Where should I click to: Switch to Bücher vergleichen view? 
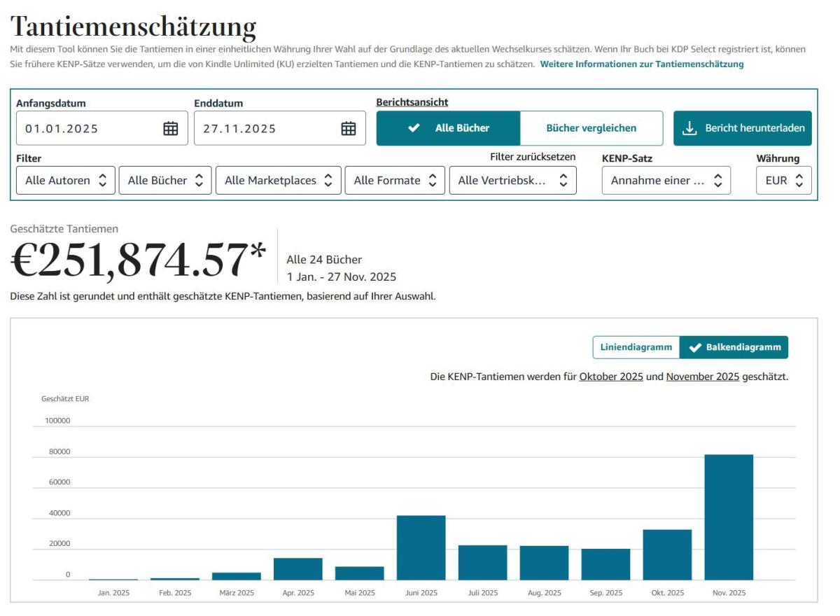point(591,128)
